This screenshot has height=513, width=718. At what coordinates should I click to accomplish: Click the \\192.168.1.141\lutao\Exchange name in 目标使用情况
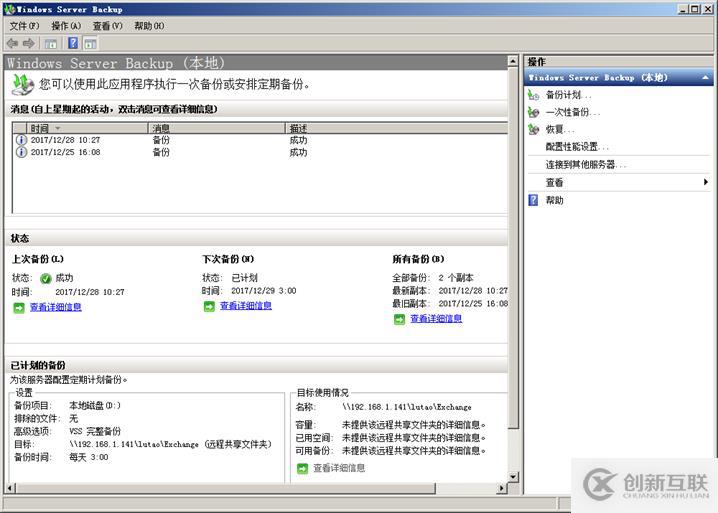(x=407, y=407)
